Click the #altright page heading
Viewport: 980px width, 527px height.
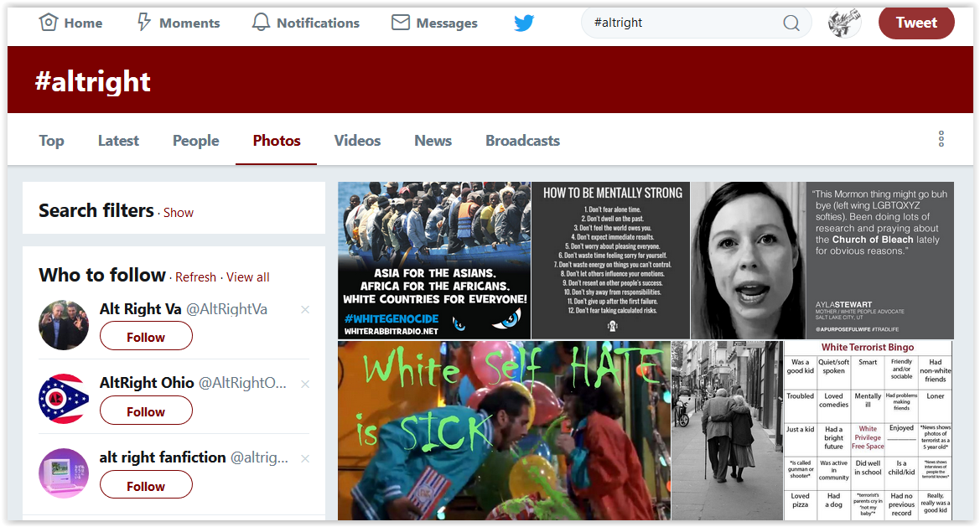[93, 82]
